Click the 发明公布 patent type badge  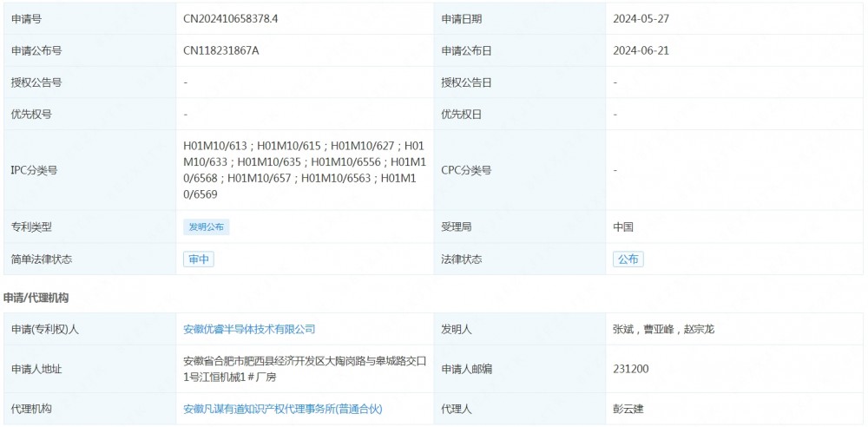pyautogui.click(x=207, y=227)
